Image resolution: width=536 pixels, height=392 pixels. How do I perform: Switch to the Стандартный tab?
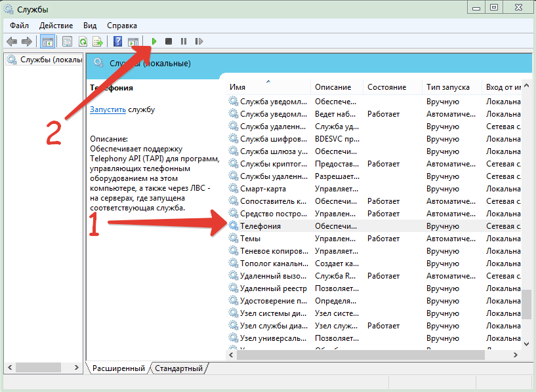178,368
